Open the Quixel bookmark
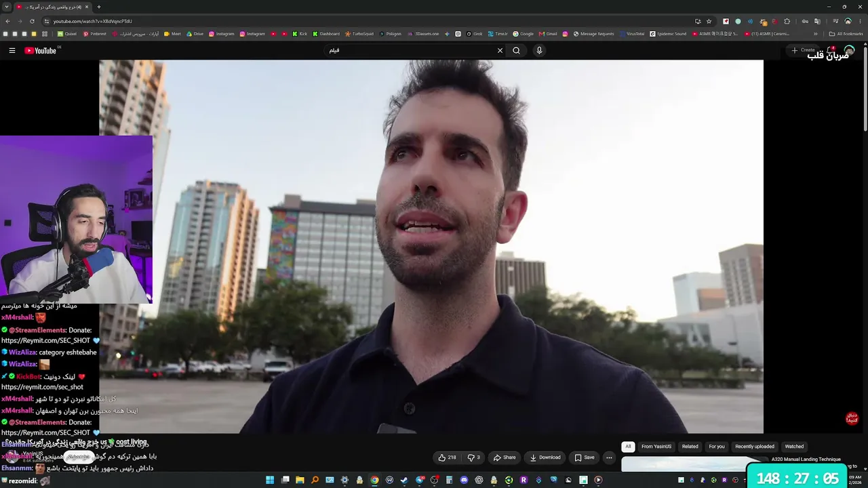Viewport: 868px width, 488px height. click(67, 34)
